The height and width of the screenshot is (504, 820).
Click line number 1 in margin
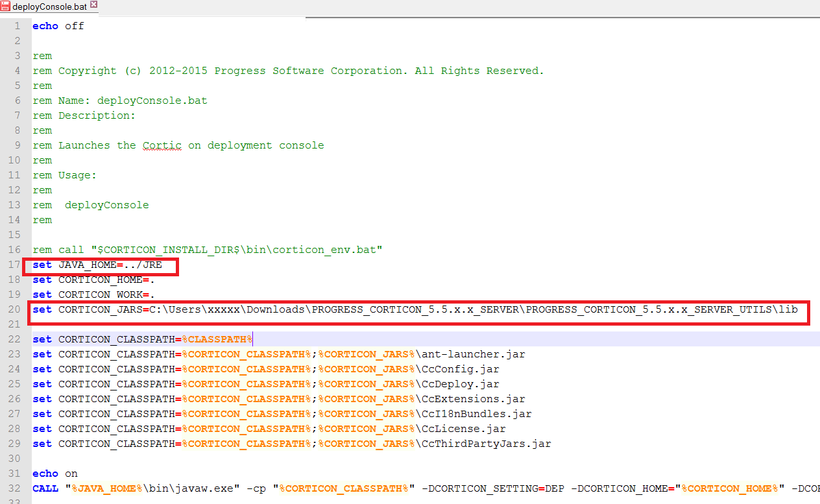pyautogui.click(x=18, y=26)
